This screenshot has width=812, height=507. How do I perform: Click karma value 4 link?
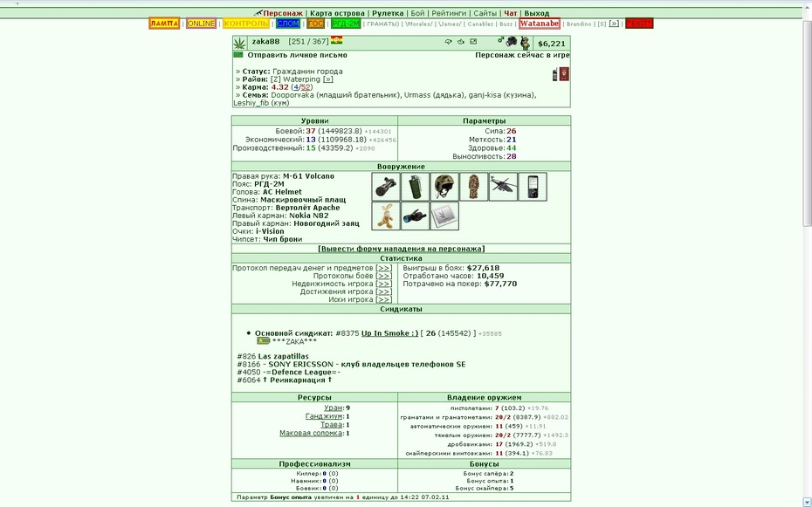pyautogui.click(x=295, y=87)
